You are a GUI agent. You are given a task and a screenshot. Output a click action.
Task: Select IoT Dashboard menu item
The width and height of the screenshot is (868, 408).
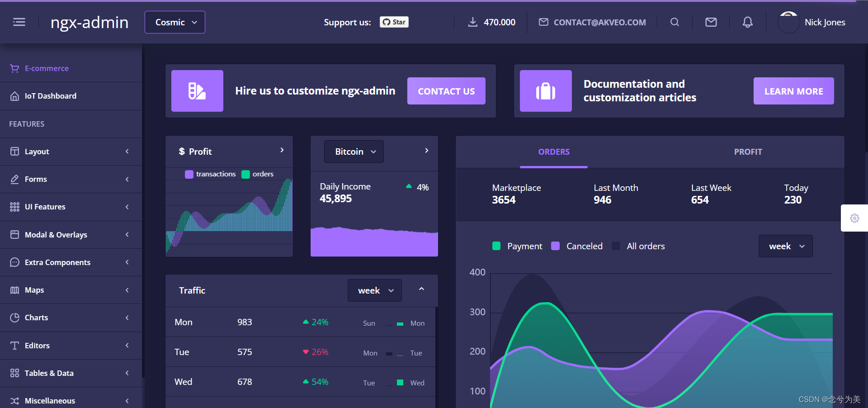71,96
